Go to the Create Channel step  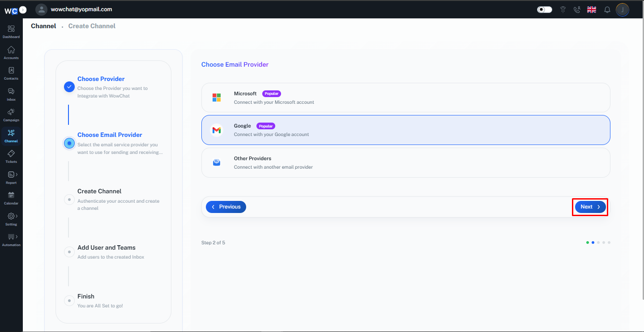[x=99, y=191]
